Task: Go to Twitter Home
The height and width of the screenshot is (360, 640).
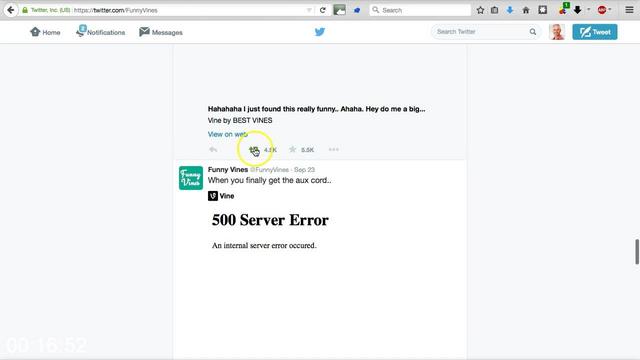Action: 45,32
